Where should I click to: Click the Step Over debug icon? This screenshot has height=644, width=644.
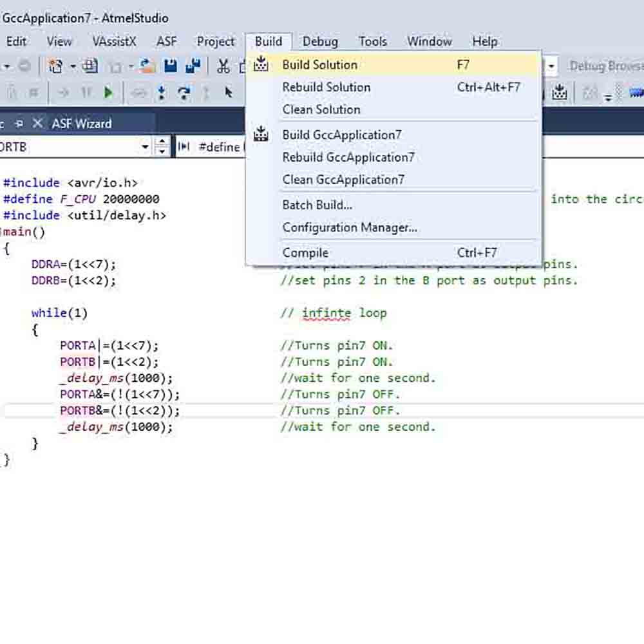point(184,93)
